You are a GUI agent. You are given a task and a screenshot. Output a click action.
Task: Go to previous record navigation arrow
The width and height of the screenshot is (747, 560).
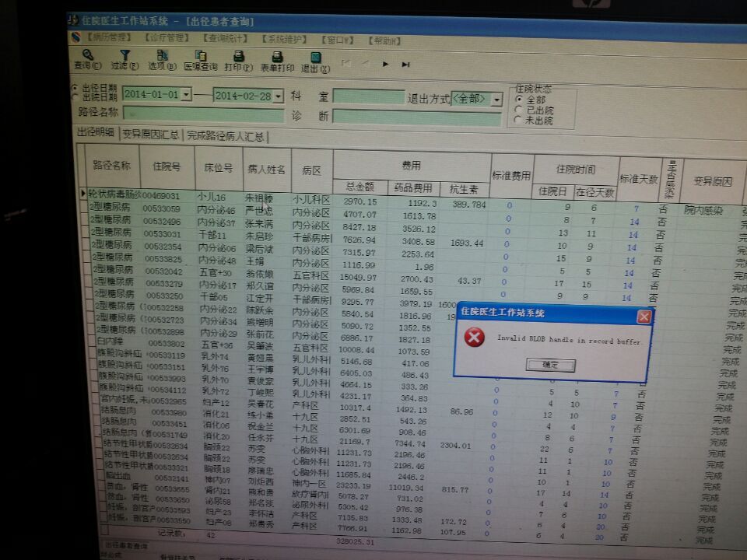366,63
